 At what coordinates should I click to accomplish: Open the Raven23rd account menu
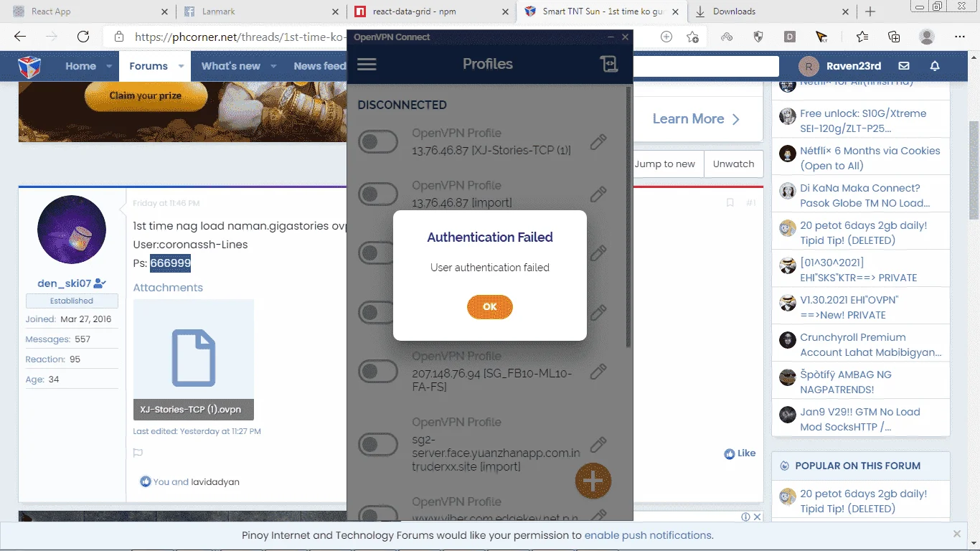(x=841, y=66)
